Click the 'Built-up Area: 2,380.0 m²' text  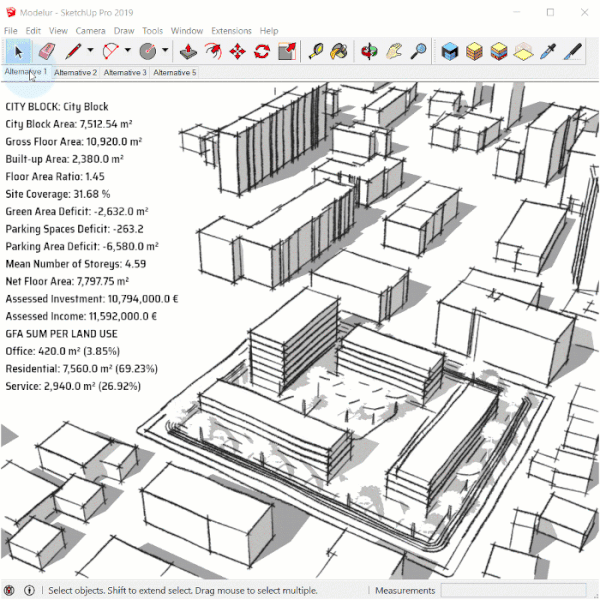[x=64, y=159]
